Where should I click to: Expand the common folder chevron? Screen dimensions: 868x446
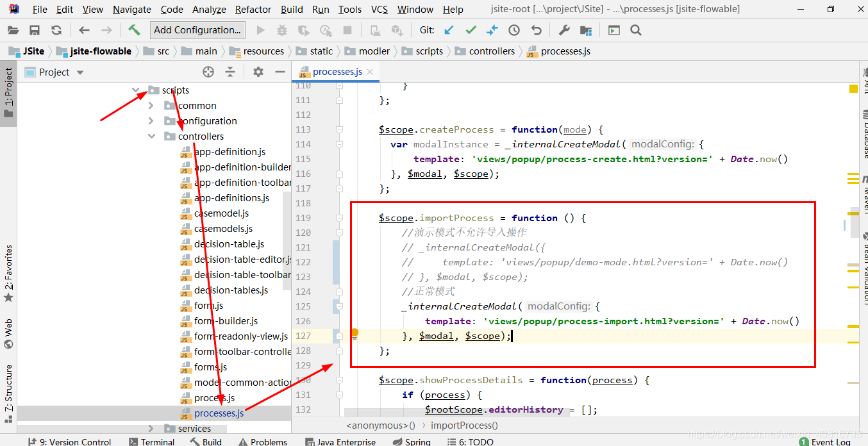tap(151, 106)
